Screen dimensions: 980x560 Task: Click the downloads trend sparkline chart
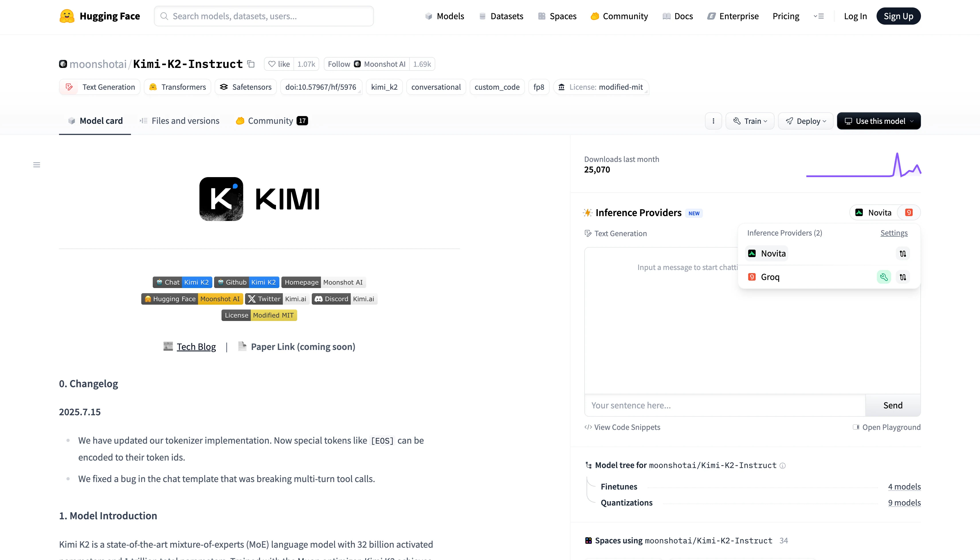pyautogui.click(x=863, y=165)
